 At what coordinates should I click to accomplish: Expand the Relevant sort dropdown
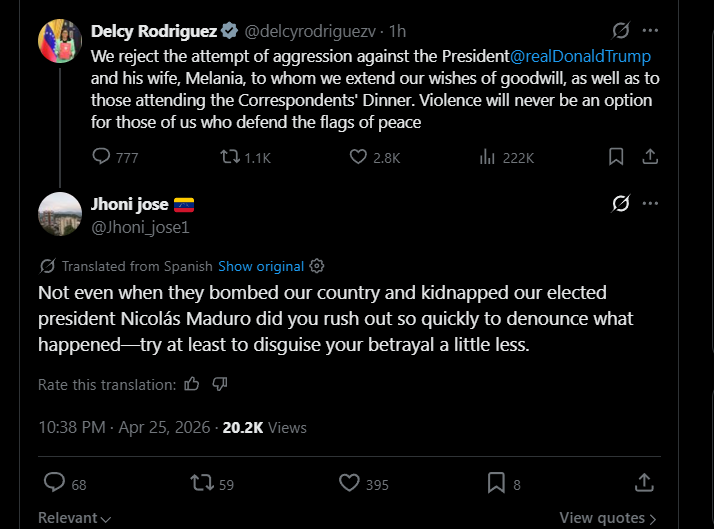[x=75, y=518]
